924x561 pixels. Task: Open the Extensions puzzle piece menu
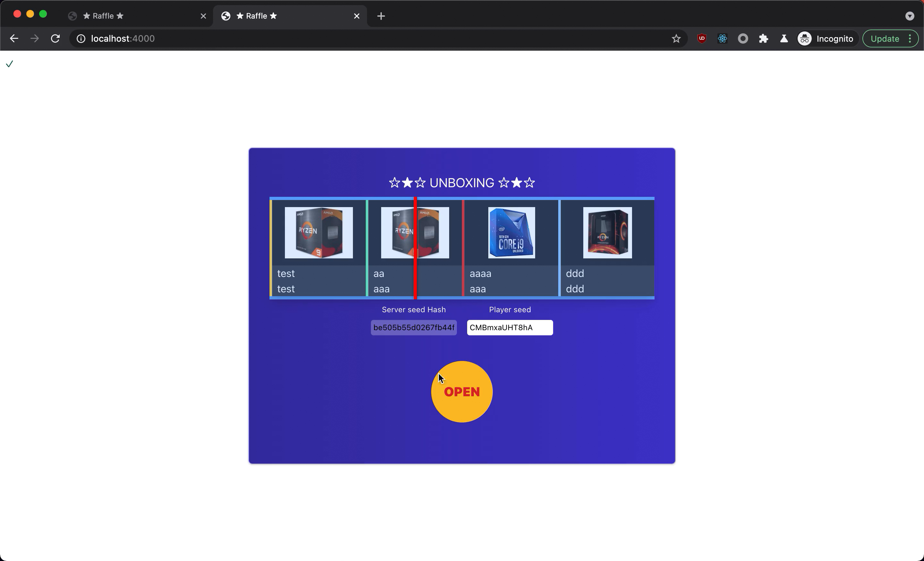pyautogui.click(x=763, y=38)
